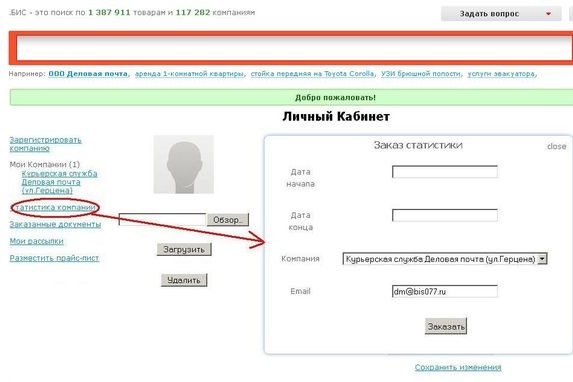573x382 pixels.
Task: Go to Мои рассылки link
Action: [37, 241]
